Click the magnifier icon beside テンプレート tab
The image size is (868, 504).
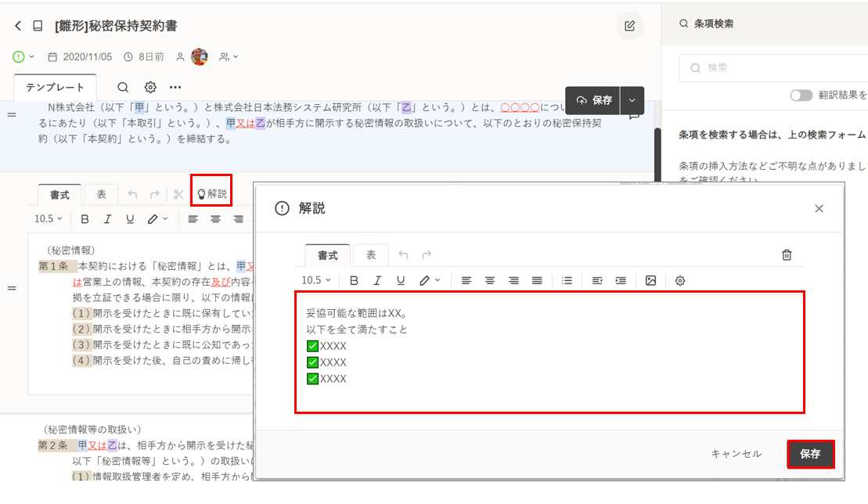coord(123,88)
